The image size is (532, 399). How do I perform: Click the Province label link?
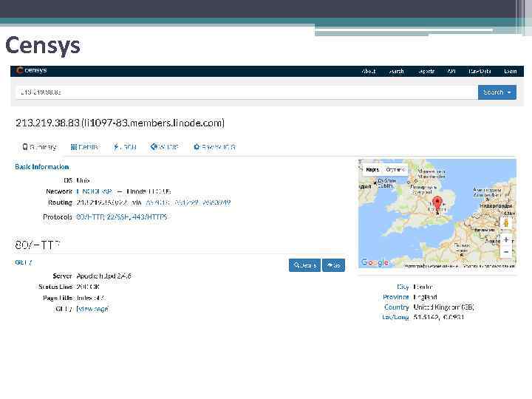[395, 297]
